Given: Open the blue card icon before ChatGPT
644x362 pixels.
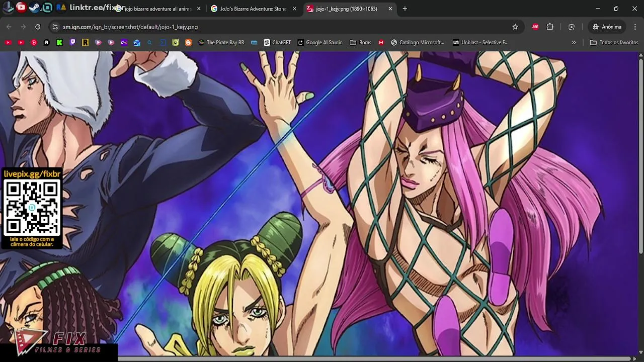Looking at the screenshot, I should (254, 43).
